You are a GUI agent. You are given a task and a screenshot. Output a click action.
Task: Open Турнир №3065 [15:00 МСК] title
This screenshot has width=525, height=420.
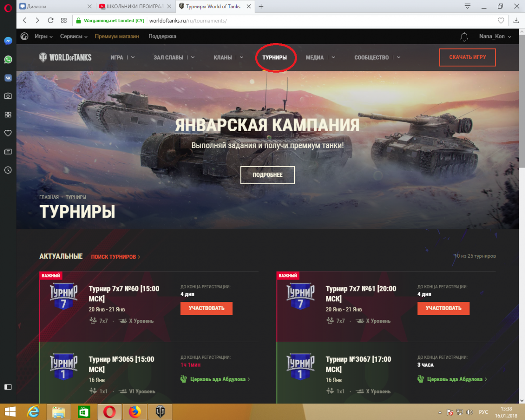(x=122, y=364)
